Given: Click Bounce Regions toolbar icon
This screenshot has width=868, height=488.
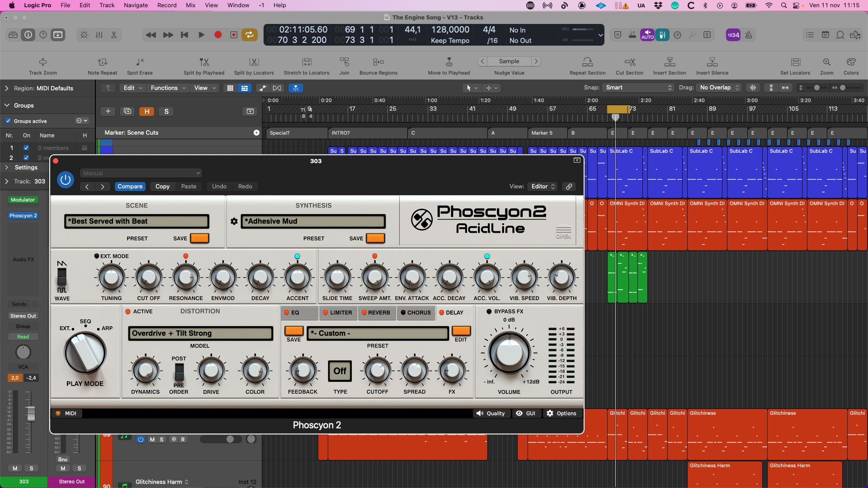Looking at the screenshot, I should [378, 66].
